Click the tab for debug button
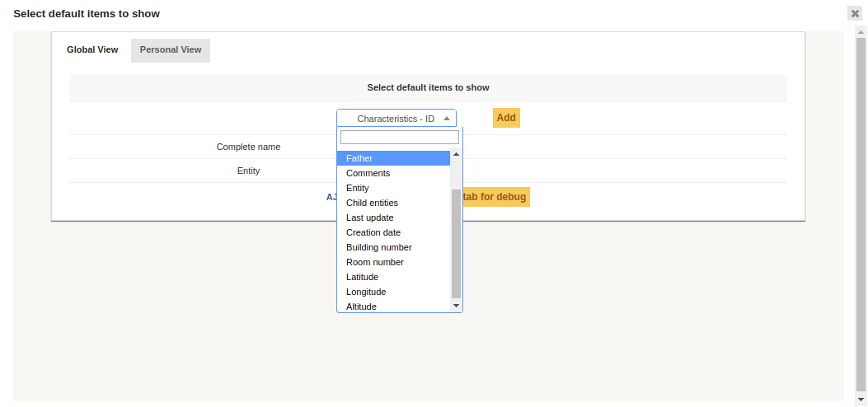Image resolution: width=868 pixels, height=407 pixels. (x=495, y=197)
